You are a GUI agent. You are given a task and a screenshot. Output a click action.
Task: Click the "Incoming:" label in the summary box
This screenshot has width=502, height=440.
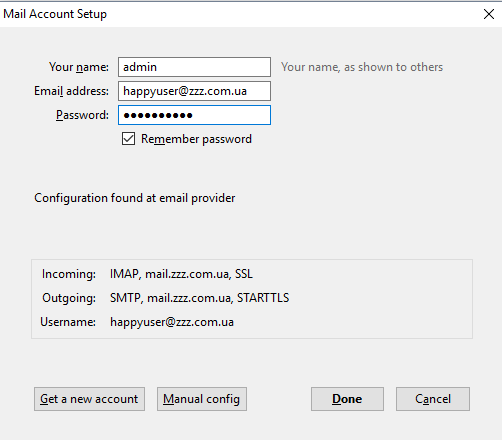click(x=69, y=274)
